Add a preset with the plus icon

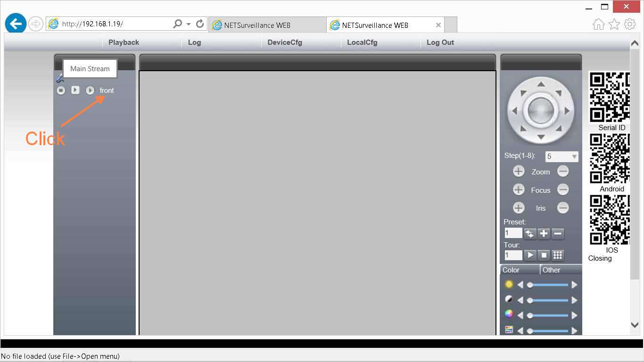point(544,233)
